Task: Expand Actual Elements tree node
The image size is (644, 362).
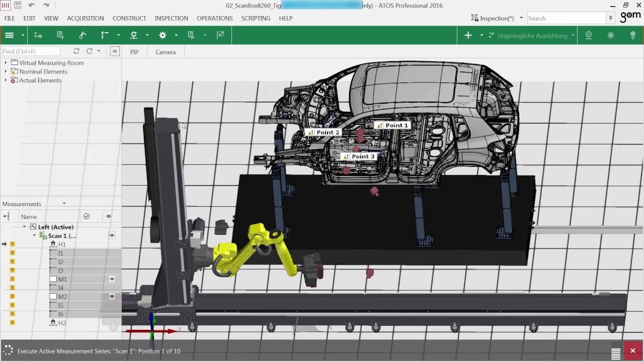Action: point(6,80)
